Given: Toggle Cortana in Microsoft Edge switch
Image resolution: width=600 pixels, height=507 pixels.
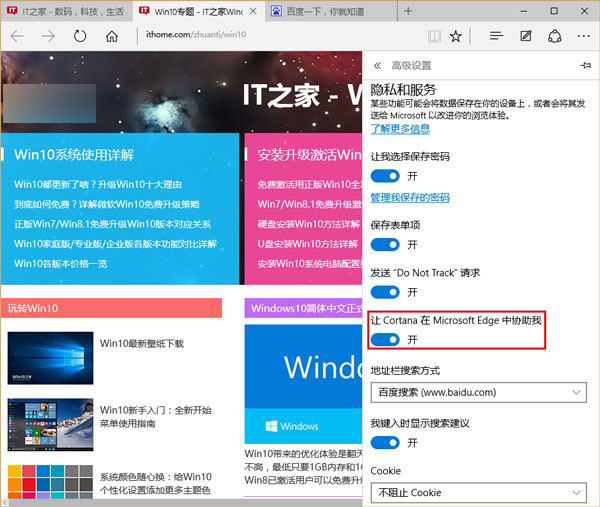Looking at the screenshot, I should pyautogui.click(x=385, y=339).
